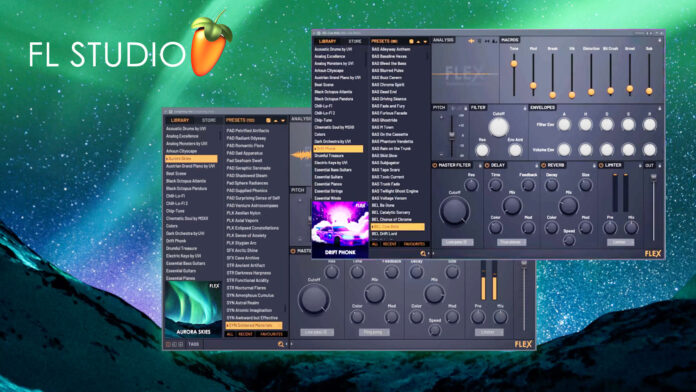Click the Limiter lock icon in front window
Viewport: 696px width, 392px height.
[640, 166]
